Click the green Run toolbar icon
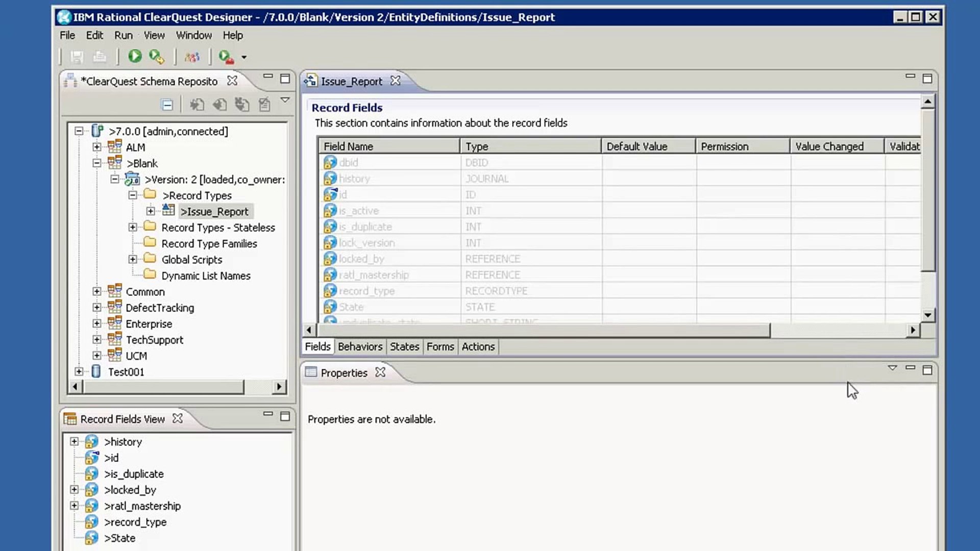The image size is (980, 551). (135, 56)
